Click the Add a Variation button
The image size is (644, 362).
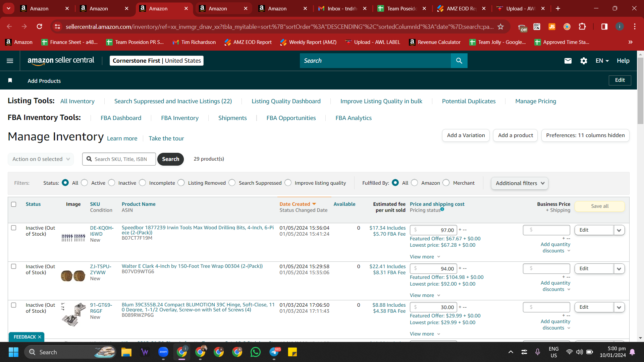[466, 135]
